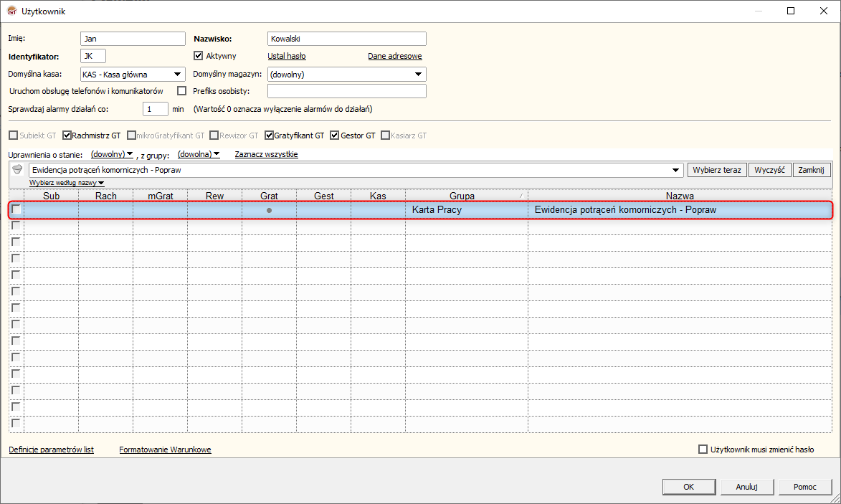Click the Anuluj button
The width and height of the screenshot is (841, 504).
(746, 487)
